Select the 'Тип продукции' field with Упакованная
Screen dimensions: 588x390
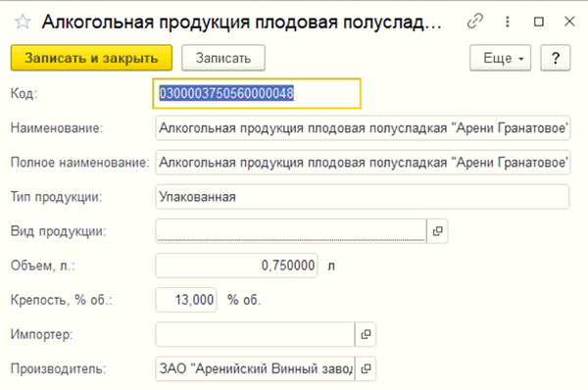(363, 197)
